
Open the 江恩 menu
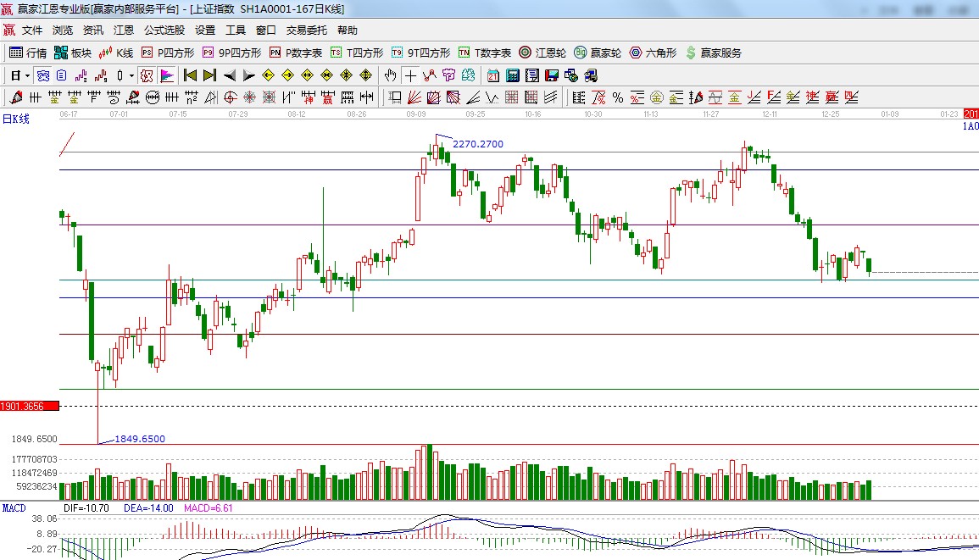(124, 30)
